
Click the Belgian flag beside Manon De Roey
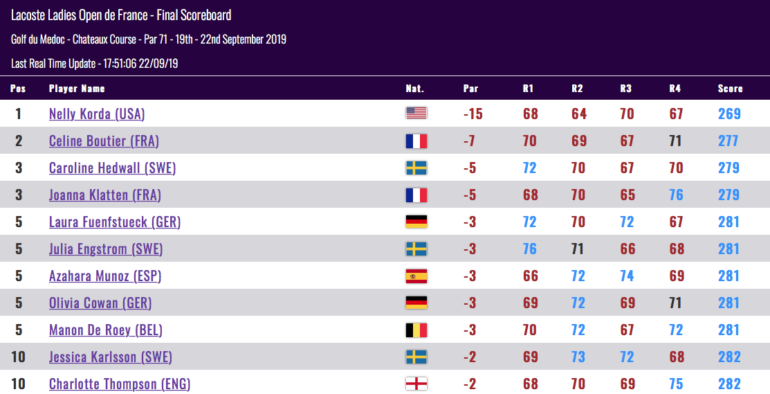[416, 330]
